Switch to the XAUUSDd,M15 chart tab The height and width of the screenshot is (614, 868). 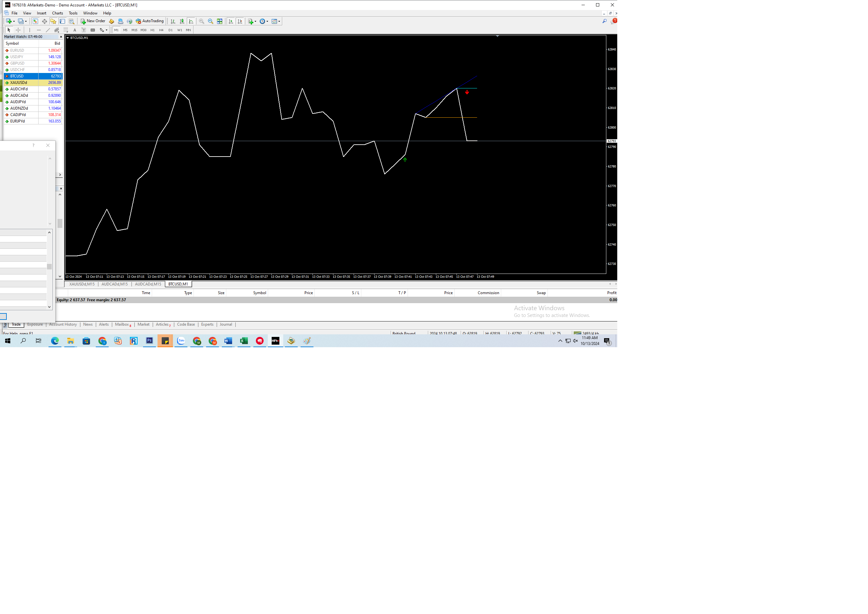[82, 284]
